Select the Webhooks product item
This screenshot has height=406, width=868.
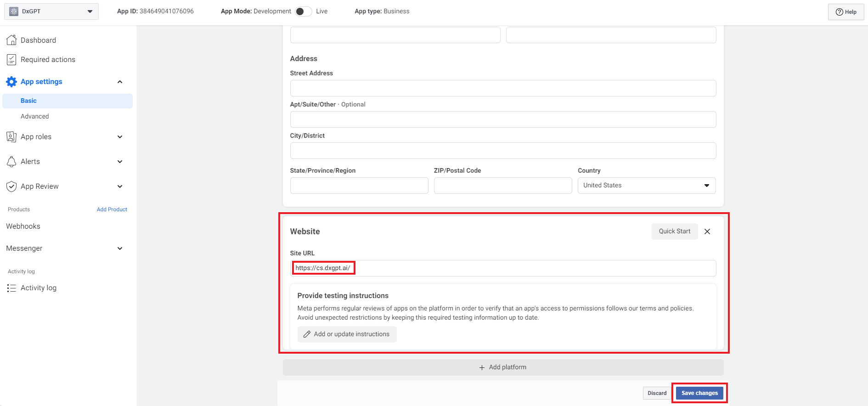coord(23,226)
